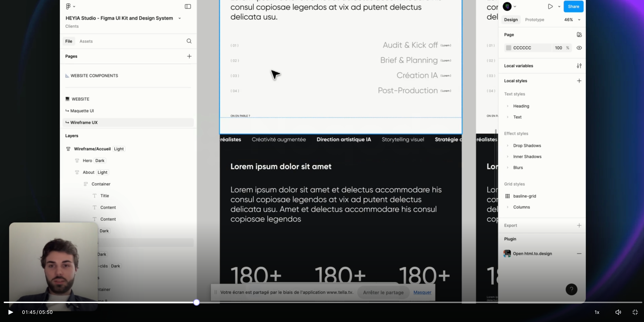This screenshot has width=644, height=322.
Task: Mute the video sound
Action: pyautogui.click(x=618, y=312)
